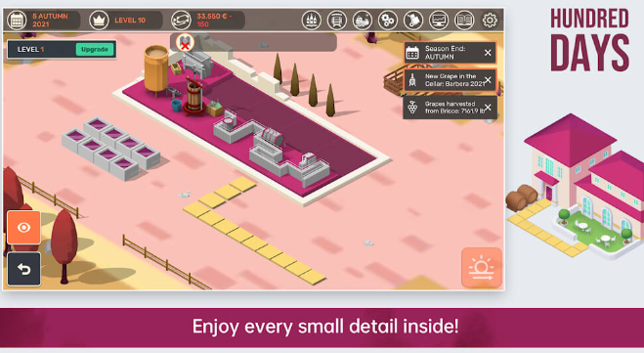Select the orange fermentation tank

156,69
